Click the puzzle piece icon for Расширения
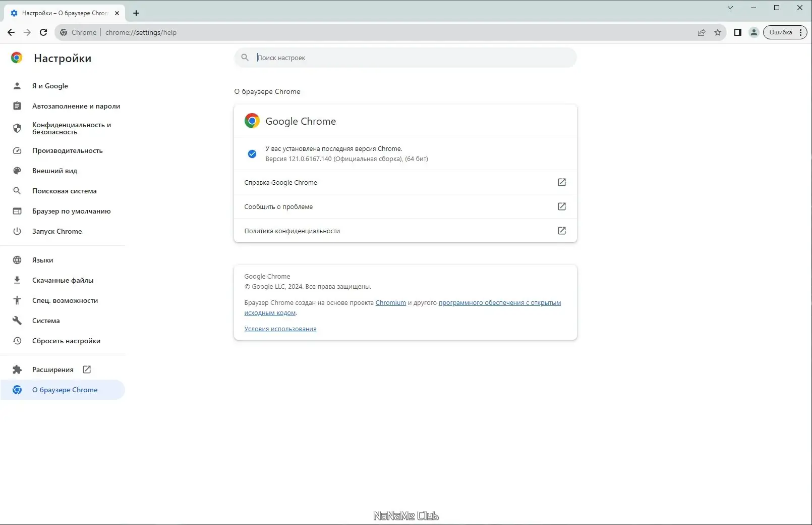 tap(17, 370)
